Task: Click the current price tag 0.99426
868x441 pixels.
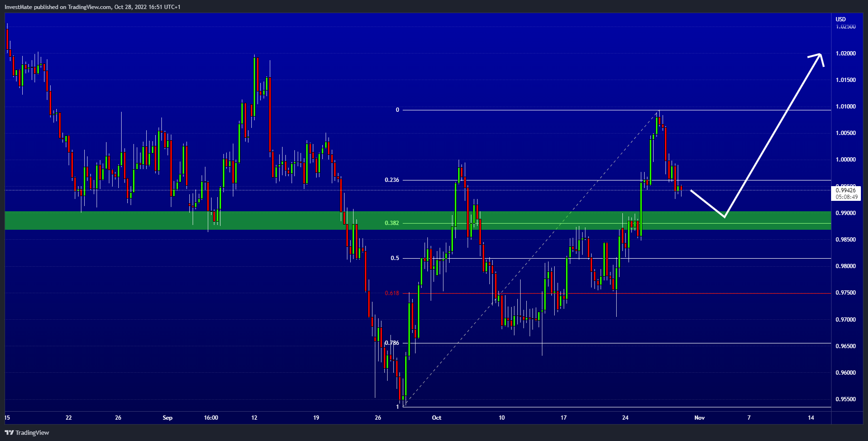Action: [x=846, y=190]
